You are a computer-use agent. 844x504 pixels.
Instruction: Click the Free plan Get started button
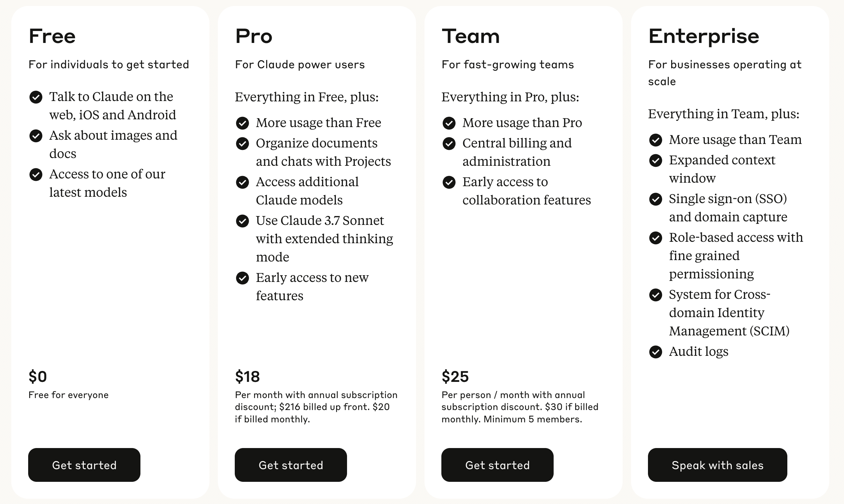[84, 465]
